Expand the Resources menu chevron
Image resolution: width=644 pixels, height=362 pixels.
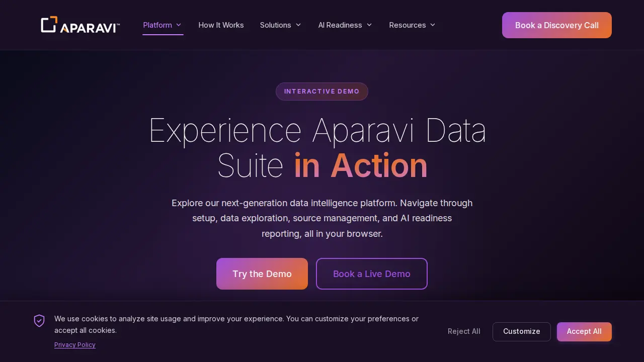(x=433, y=25)
